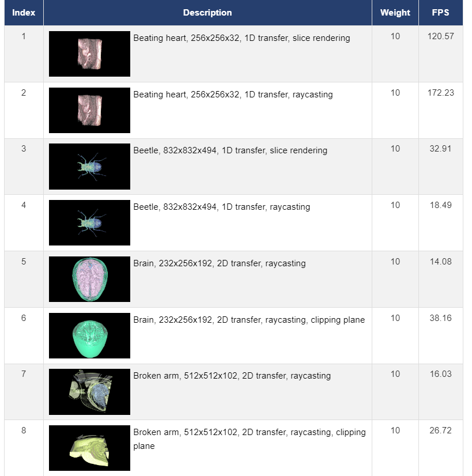Click the Index column header
The image size is (472, 476).
tap(24, 13)
